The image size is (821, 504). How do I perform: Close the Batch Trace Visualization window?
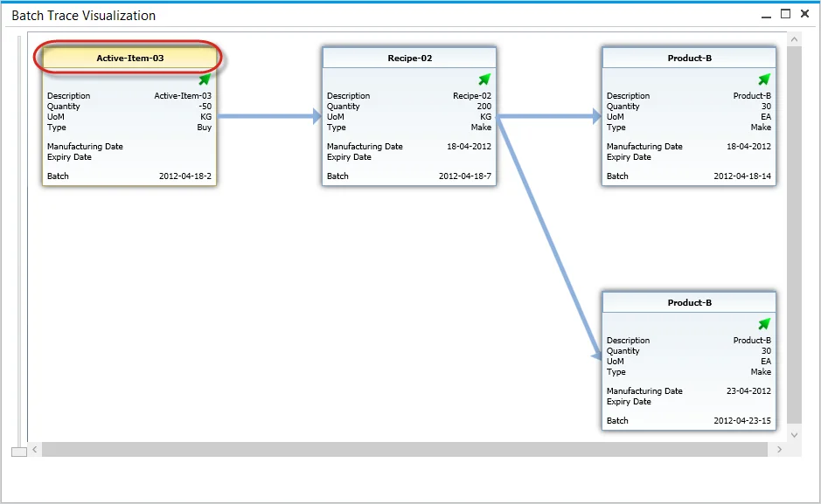pos(804,14)
